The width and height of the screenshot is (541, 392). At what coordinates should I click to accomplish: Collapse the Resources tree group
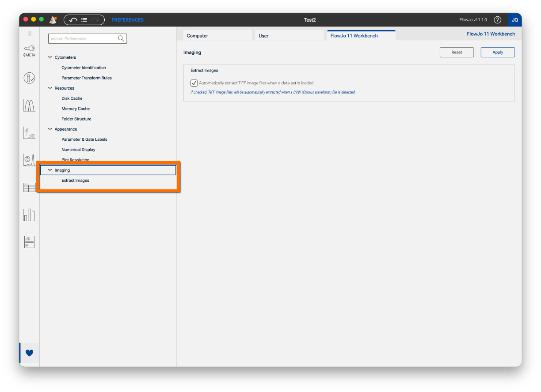[x=50, y=88]
